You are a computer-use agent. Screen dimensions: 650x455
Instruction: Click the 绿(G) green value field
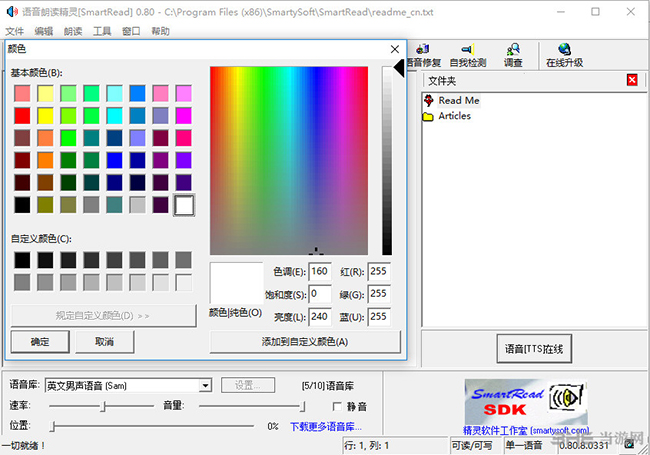[378, 294]
